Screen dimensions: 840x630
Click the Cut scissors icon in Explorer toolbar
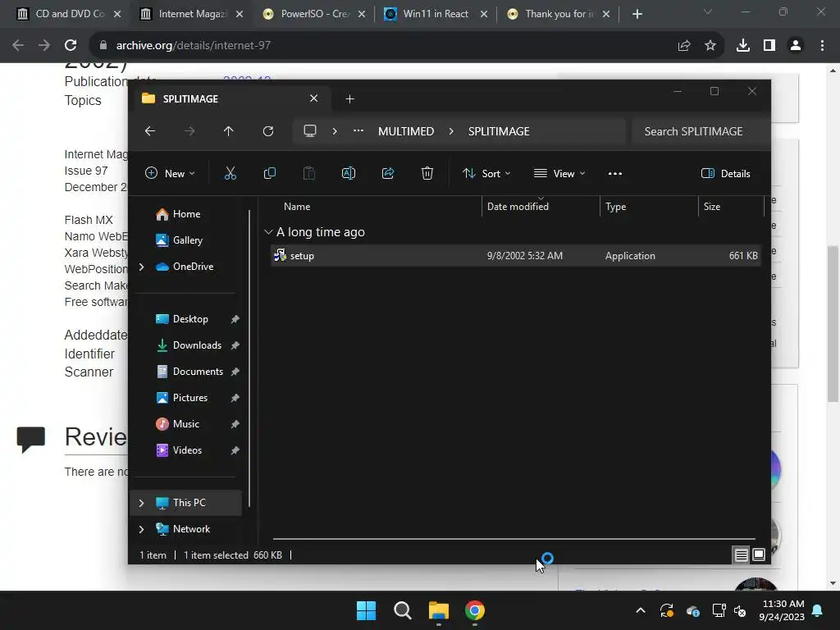click(x=230, y=173)
